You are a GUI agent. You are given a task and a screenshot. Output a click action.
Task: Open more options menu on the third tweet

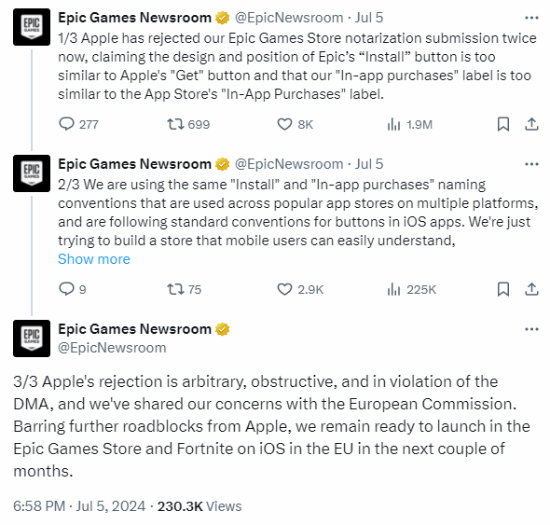pyautogui.click(x=531, y=329)
